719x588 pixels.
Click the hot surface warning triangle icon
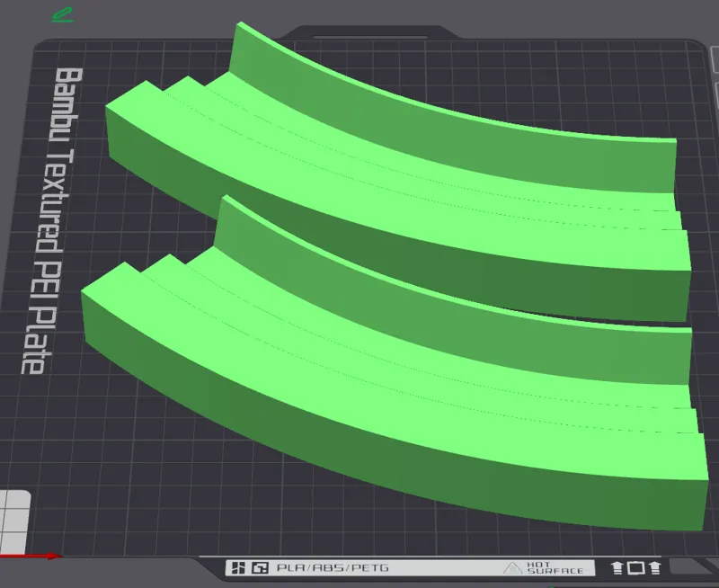tap(512, 568)
